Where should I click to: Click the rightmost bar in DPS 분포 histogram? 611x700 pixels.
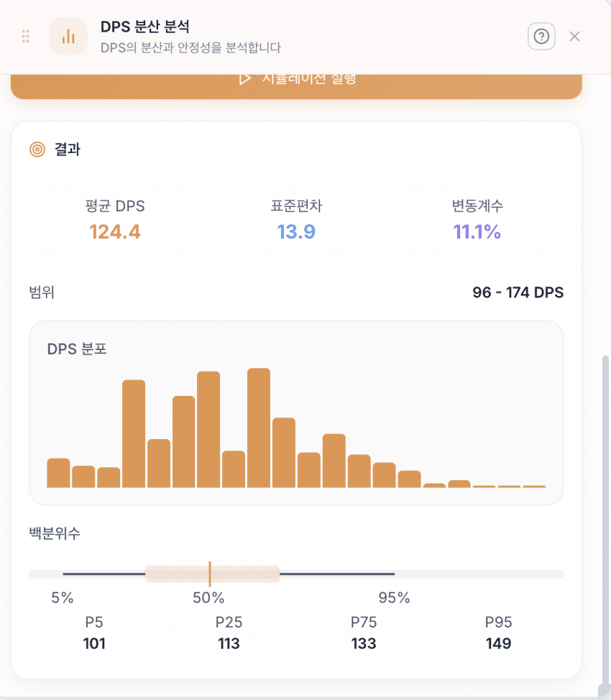(x=534, y=487)
